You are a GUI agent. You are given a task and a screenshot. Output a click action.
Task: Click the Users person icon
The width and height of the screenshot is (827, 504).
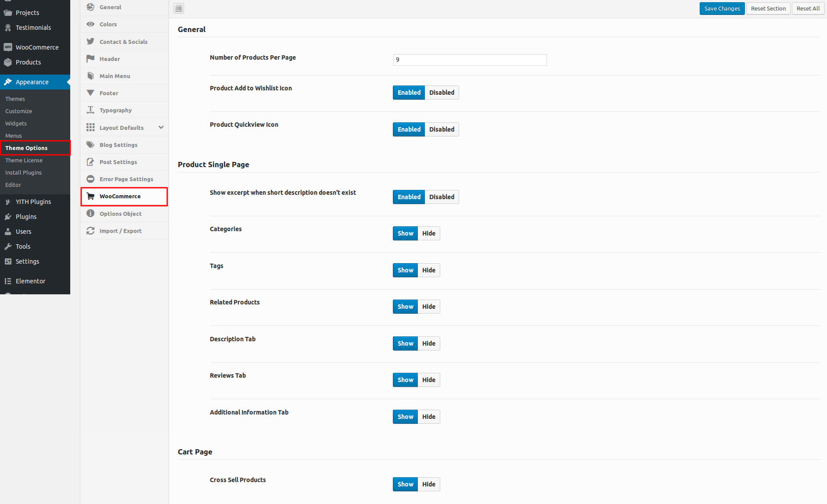(x=8, y=232)
